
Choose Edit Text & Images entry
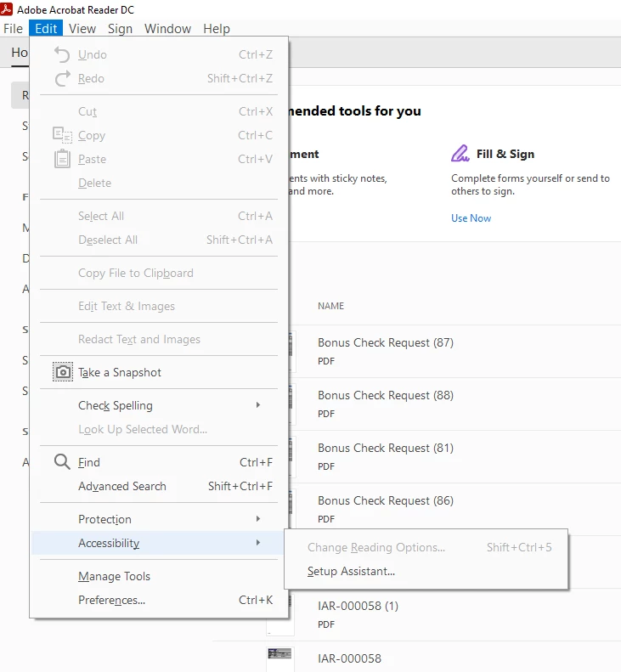tap(159, 306)
